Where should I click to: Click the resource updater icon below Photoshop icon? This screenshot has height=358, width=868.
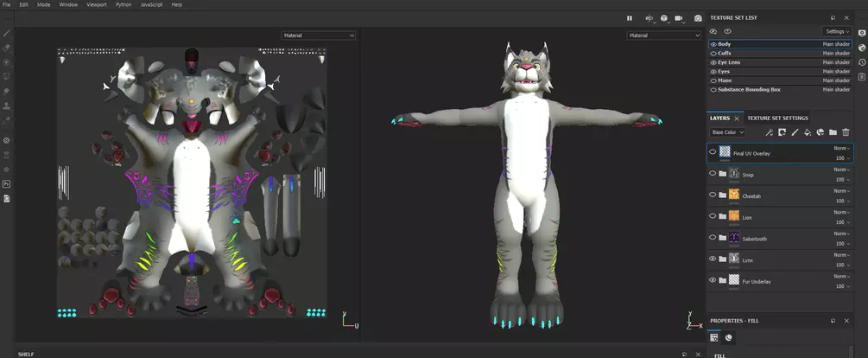[x=7, y=198]
